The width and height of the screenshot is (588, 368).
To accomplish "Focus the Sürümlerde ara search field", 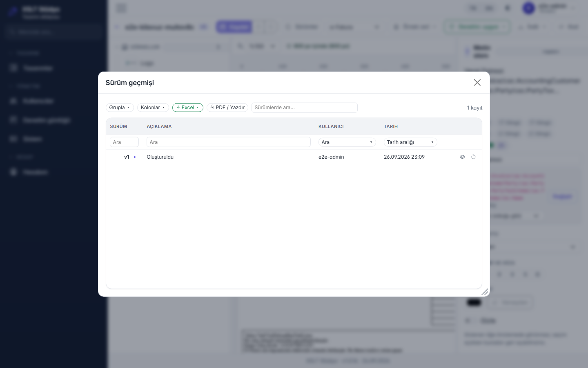I will (x=305, y=108).
